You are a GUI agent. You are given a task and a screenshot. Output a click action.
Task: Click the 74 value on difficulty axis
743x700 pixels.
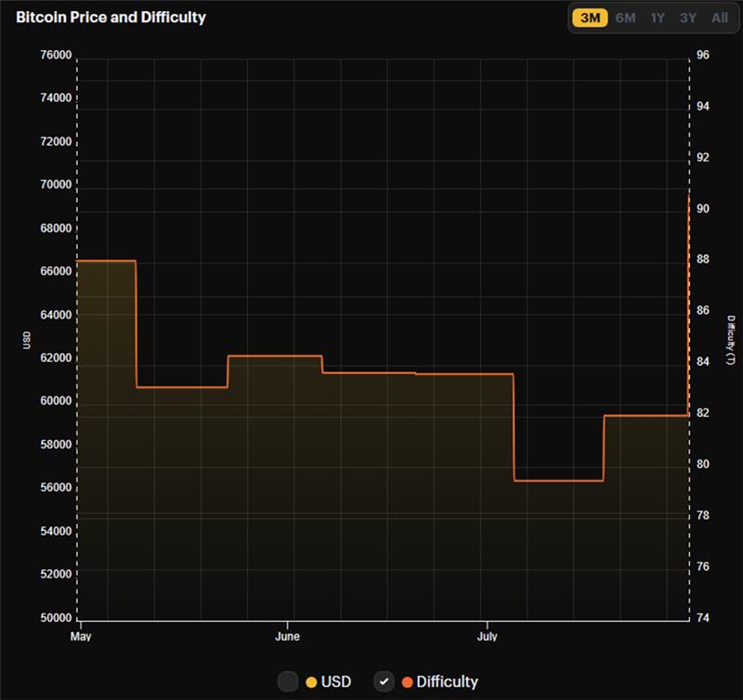(x=703, y=618)
